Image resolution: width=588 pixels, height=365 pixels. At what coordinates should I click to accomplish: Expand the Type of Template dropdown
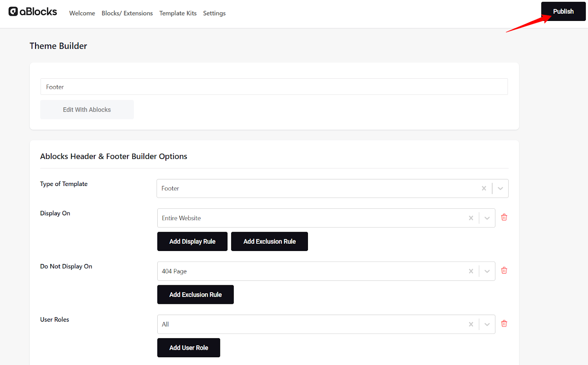tap(500, 188)
